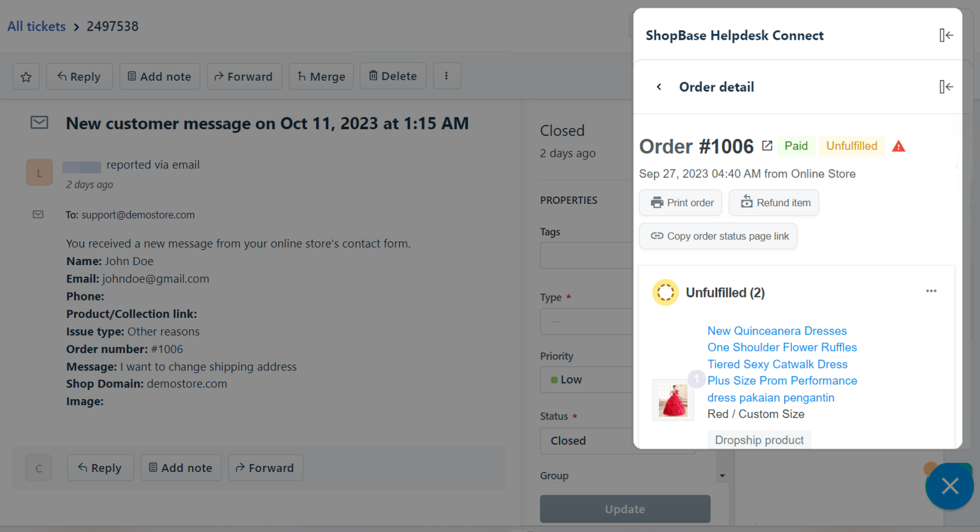Open Order #1006 in external link
This screenshot has height=532, width=980.
[x=767, y=146]
